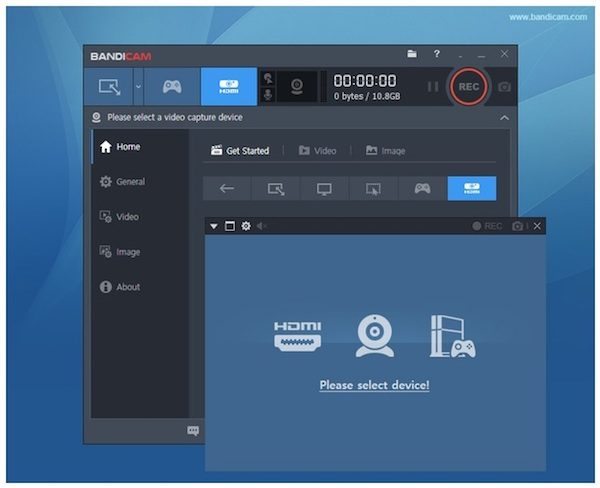The width and height of the screenshot is (600, 488).
Task: Open device settings gear in device window
Action: [246, 226]
